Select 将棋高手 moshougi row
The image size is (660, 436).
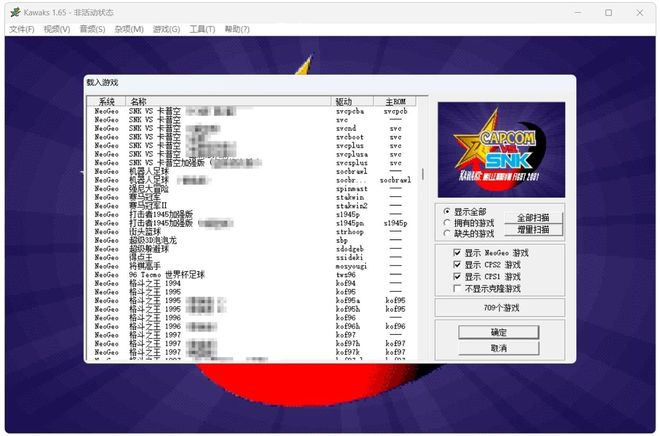251,266
